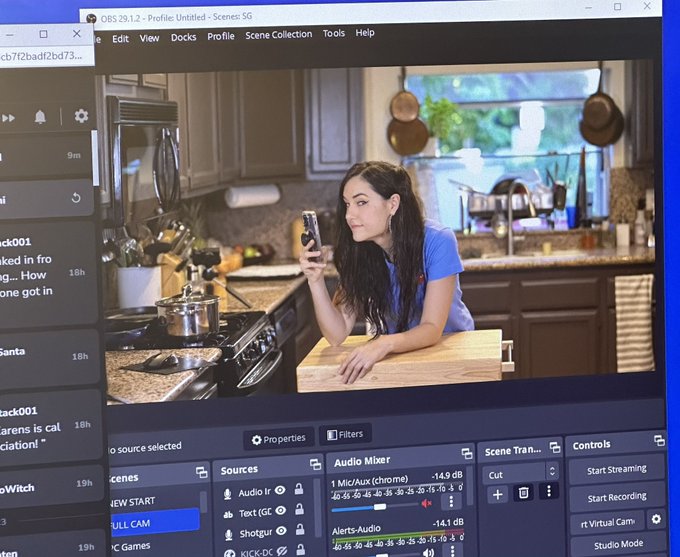This screenshot has width=680, height=557.
Task: Click the undo arrow on the chat entry
Action: (x=76, y=198)
